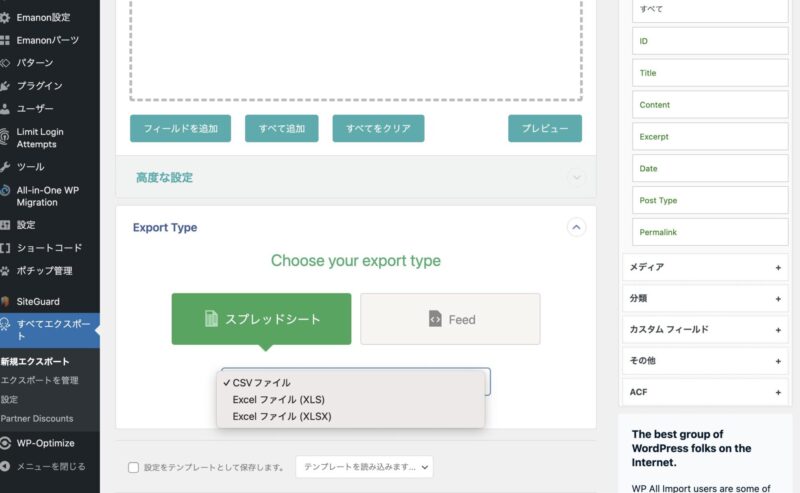Click the ショートコード brackets icon
Viewport: 800px width, 493px height.
(5, 248)
